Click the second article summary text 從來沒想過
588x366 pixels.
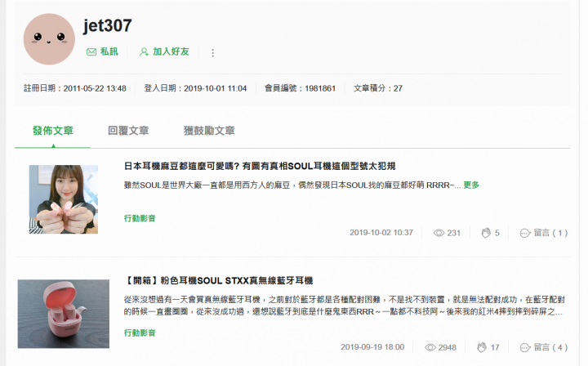[x=345, y=306]
